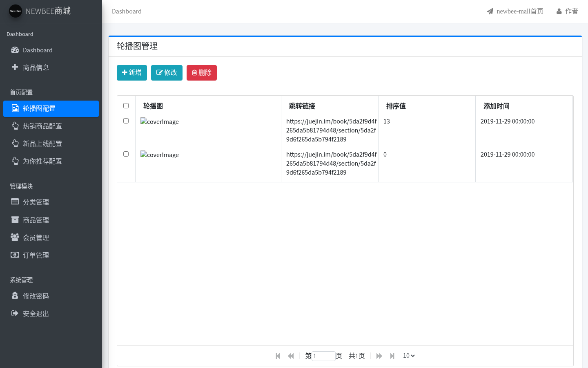This screenshot has width=588, height=368.
Task: Click the 新增 add button
Action: 132,73
